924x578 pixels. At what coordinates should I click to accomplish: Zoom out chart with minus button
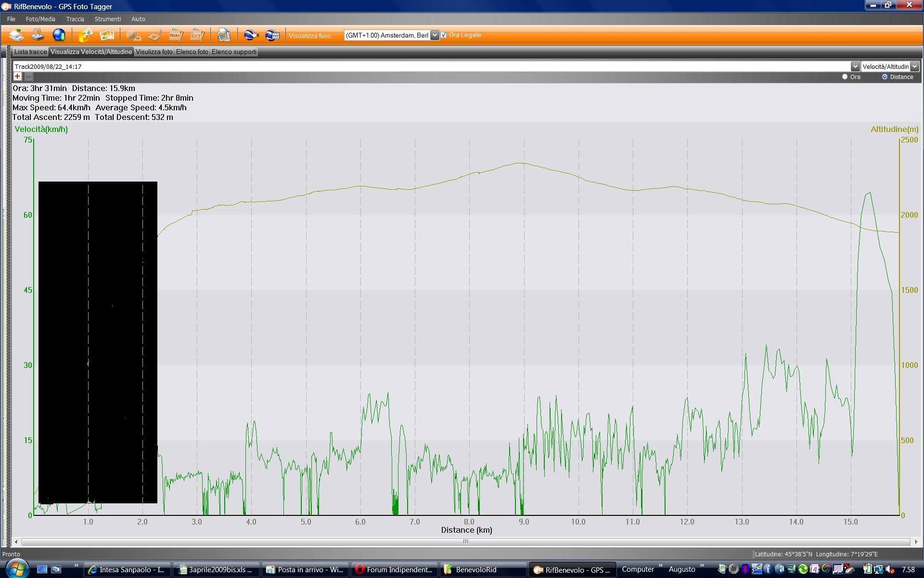(28, 76)
